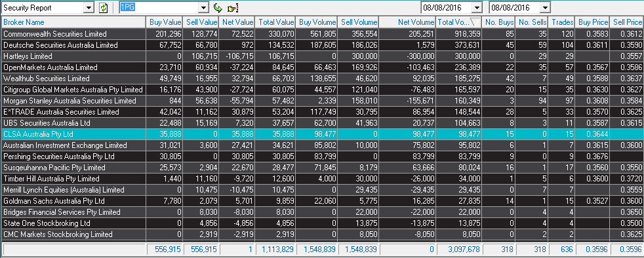Image resolution: width=644 pixels, height=258 pixels.
Task: Select CMC Markets Stockbroking Limited row
Action: tap(322, 234)
